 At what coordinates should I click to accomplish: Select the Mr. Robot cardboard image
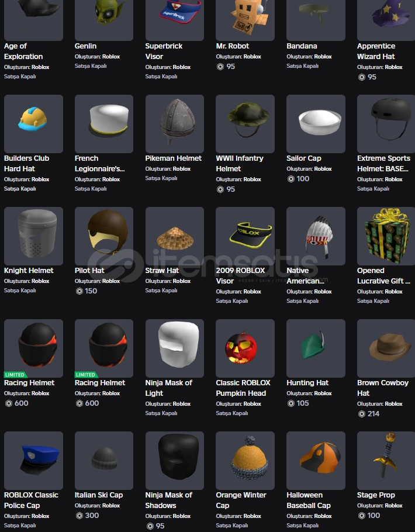tap(245, 20)
